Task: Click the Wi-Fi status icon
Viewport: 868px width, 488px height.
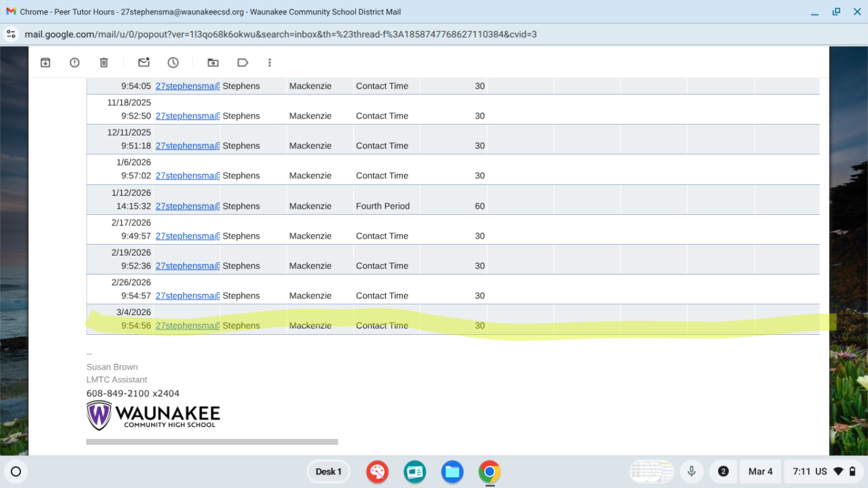Action: coord(838,472)
